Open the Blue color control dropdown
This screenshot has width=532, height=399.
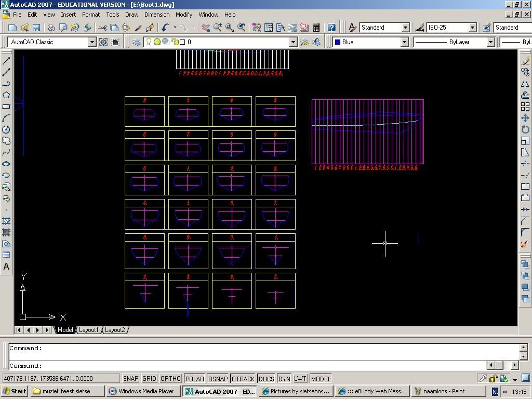tap(404, 42)
